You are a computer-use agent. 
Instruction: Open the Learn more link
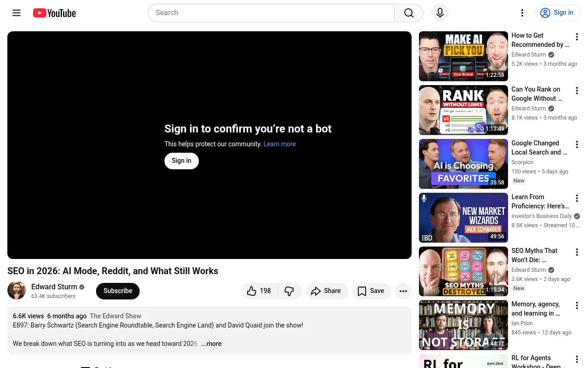pyautogui.click(x=279, y=144)
